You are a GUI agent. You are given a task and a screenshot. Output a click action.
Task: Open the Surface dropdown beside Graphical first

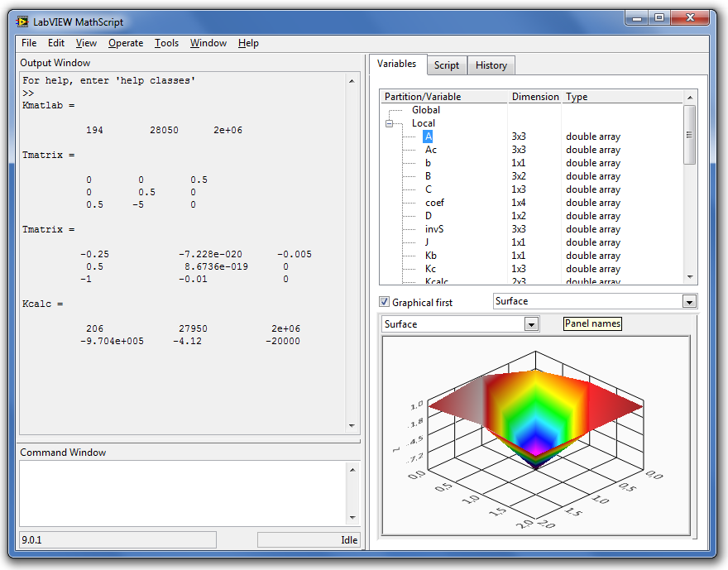[x=689, y=302]
